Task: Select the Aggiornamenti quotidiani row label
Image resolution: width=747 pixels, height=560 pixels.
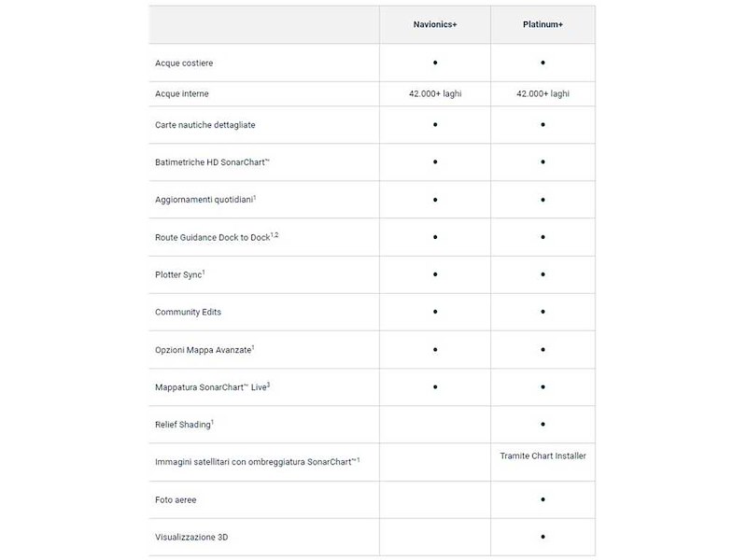Action: click(204, 200)
